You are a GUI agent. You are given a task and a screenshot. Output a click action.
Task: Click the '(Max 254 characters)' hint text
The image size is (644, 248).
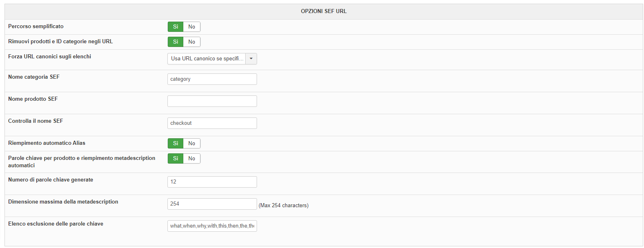[284, 206]
